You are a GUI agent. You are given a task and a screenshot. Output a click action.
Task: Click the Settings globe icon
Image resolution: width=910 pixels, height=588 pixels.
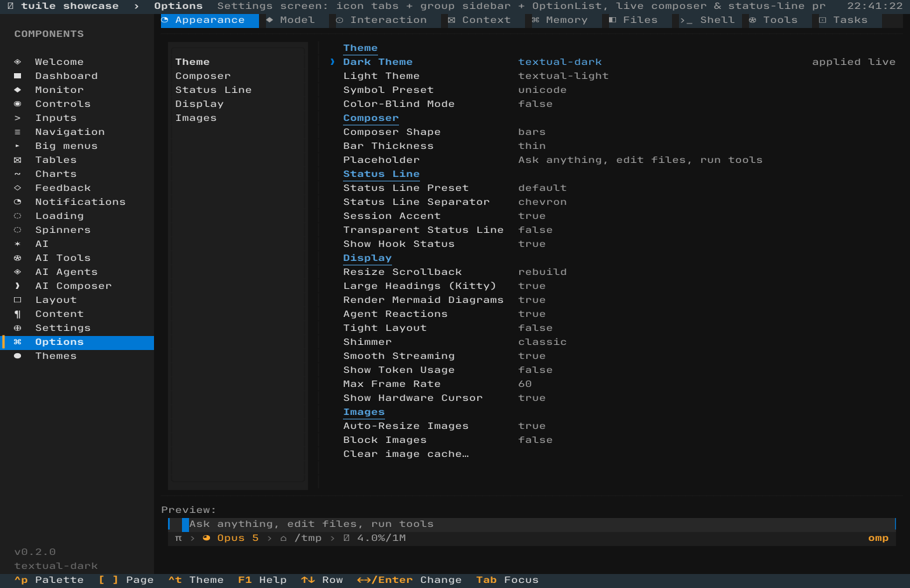pyautogui.click(x=17, y=328)
